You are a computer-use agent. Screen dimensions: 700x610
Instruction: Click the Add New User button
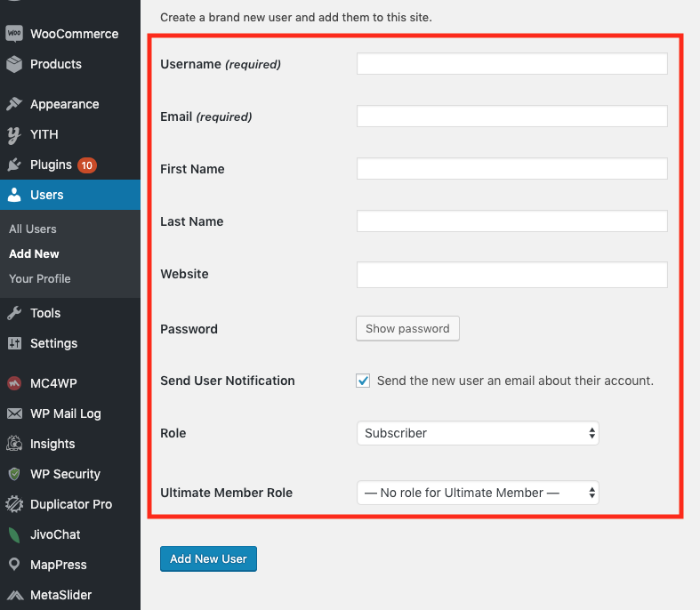click(208, 558)
